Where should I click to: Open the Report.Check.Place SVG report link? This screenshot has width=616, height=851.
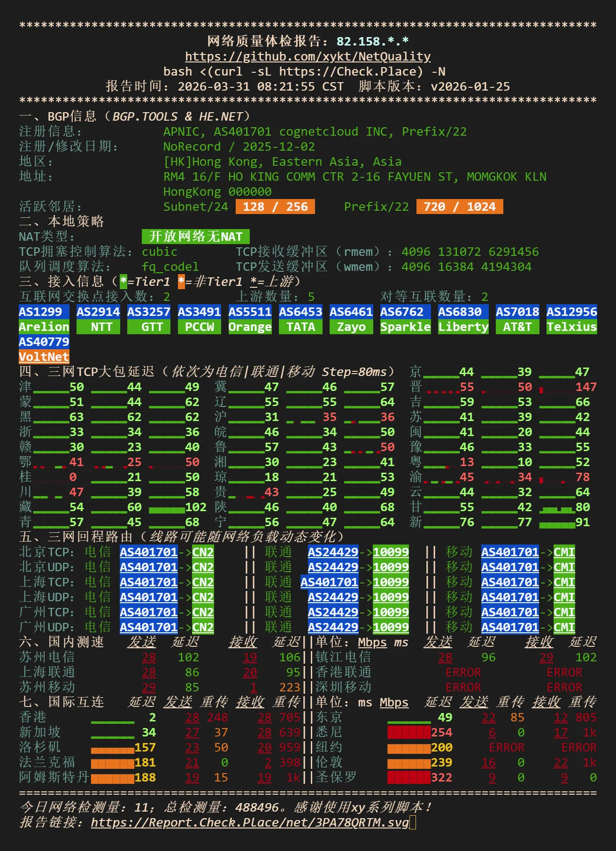click(x=250, y=822)
